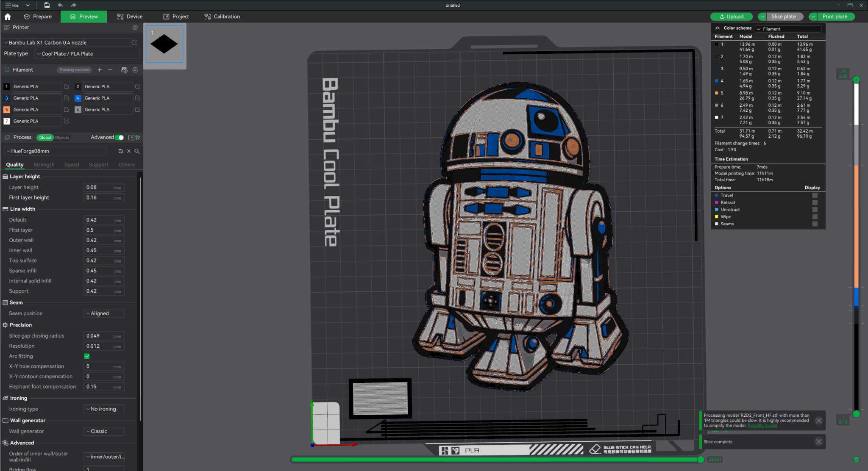Add a new filament with the plus icon
This screenshot has width=868, height=471.
(100, 69)
